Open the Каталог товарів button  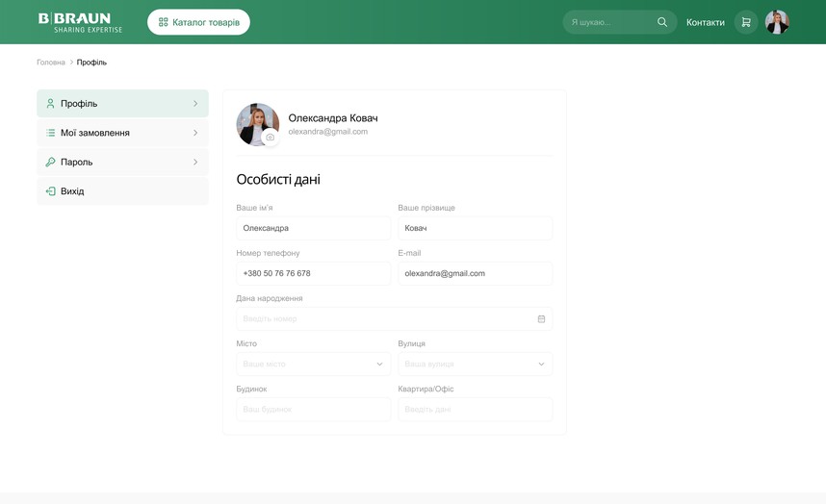click(198, 22)
